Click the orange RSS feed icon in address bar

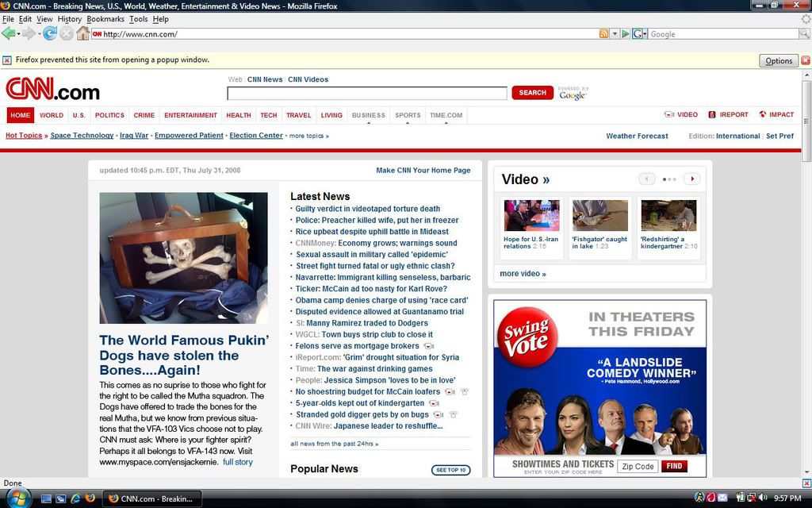(x=603, y=33)
